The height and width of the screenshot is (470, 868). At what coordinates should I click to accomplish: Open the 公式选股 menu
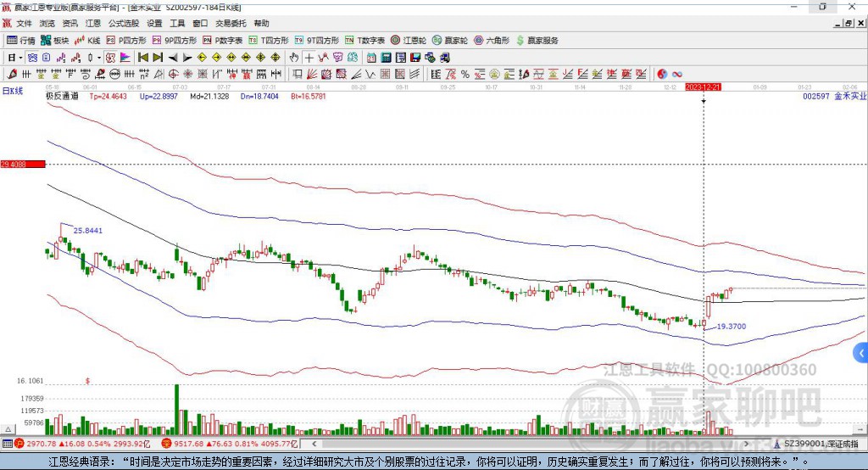tap(124, 23)
